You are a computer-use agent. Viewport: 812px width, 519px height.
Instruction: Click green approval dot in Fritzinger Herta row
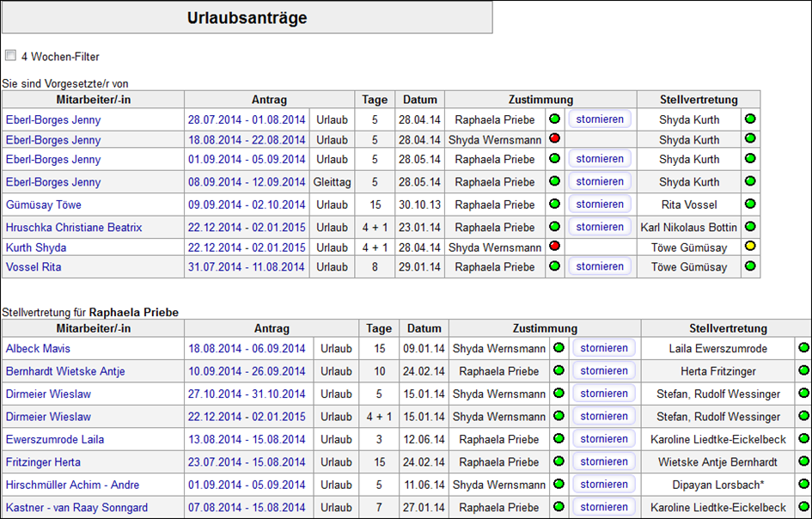coord(559,461)
